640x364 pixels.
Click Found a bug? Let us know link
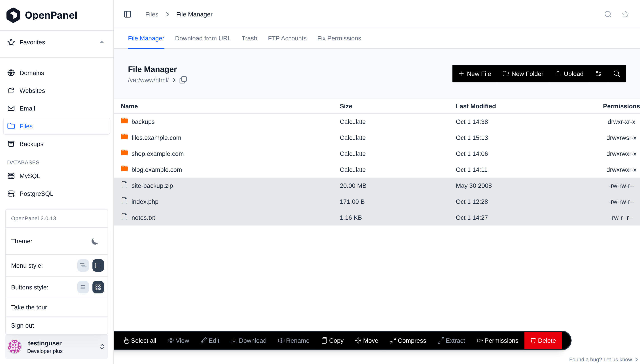[603, 360]
